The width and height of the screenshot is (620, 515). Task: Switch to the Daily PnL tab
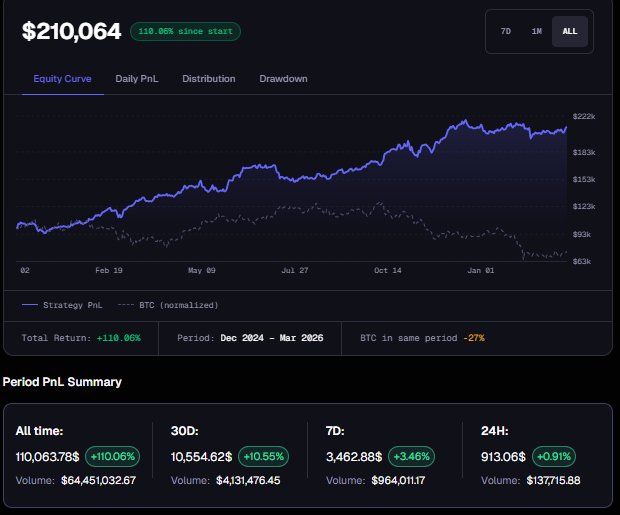click(x=137, y=79)
